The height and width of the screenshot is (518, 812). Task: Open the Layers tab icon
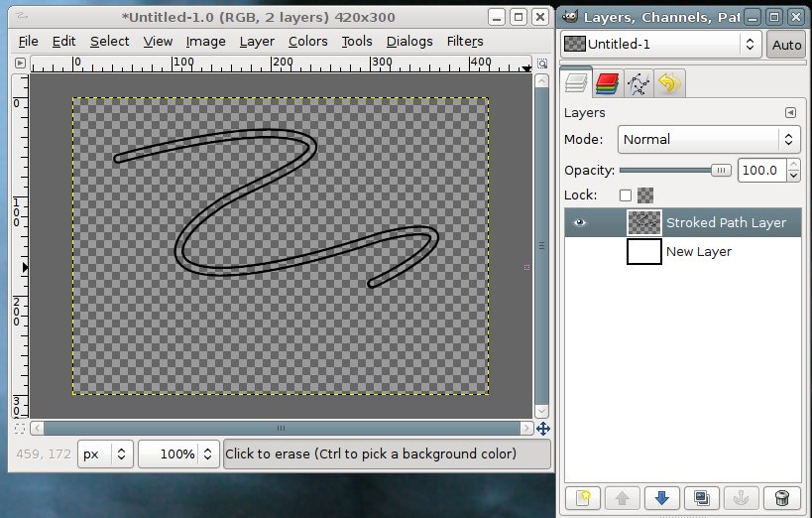click(576, 83)
